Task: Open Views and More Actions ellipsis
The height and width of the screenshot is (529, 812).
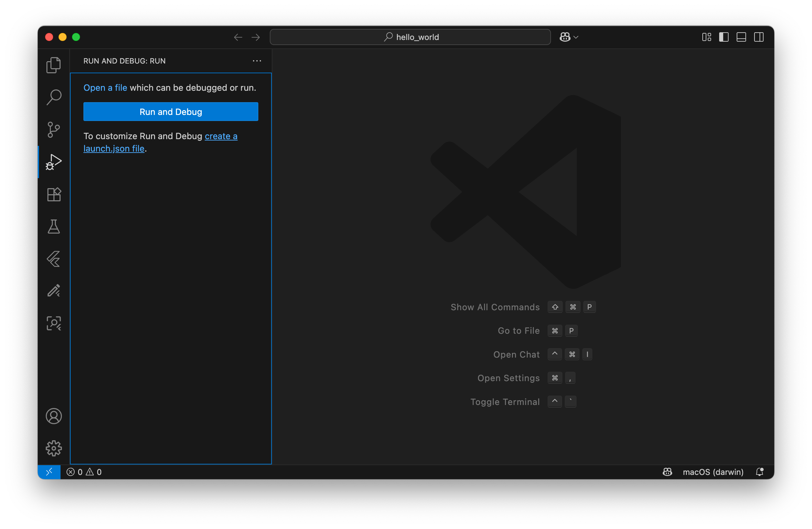Action: point(257,61)
